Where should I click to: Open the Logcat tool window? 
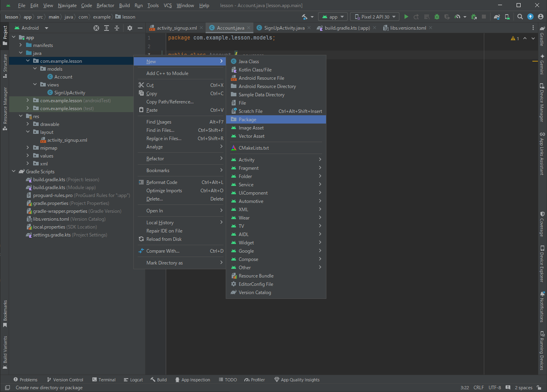tap(133, 380)
